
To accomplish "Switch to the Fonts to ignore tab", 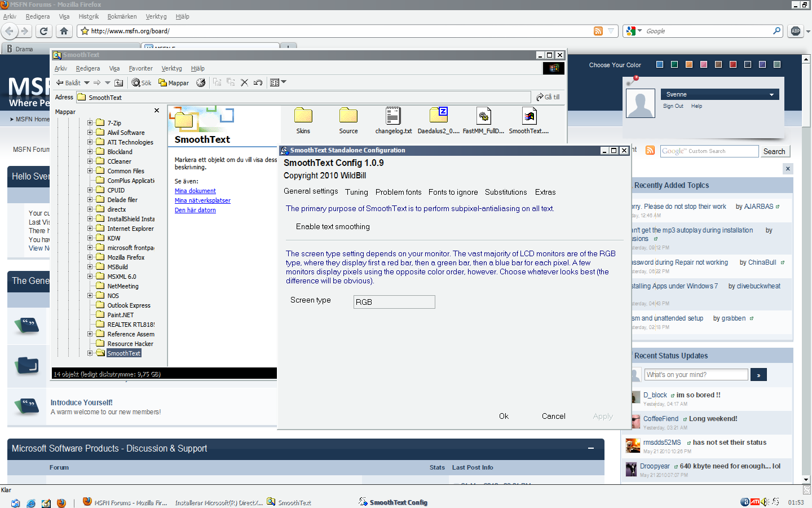I will (x=453, y=192).
